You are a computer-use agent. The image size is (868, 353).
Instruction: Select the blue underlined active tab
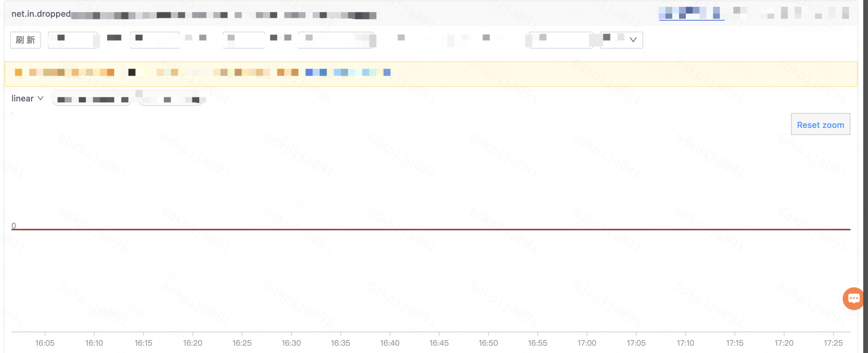691,13
